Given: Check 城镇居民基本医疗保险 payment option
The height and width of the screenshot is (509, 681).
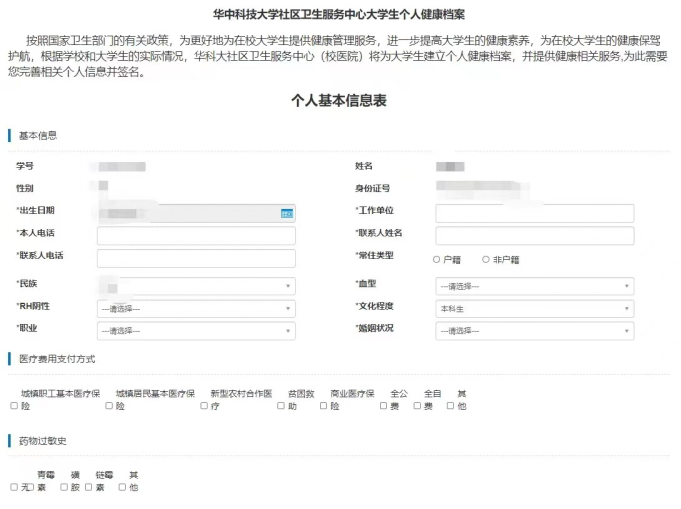Looking at the screenshot, I should (109, 406).
